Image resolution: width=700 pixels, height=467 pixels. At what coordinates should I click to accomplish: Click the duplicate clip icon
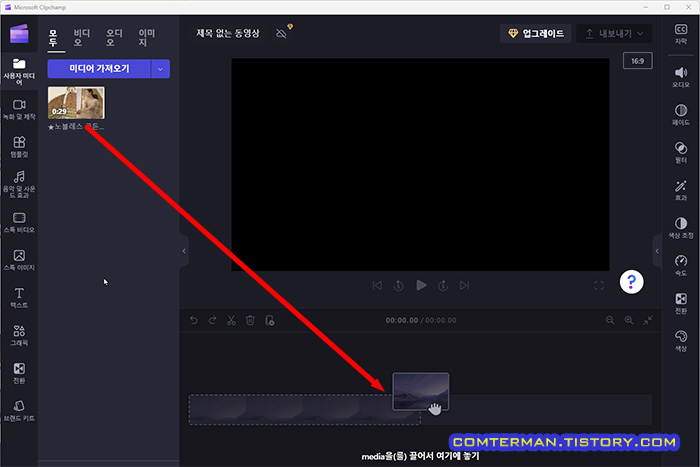[270, 320]
